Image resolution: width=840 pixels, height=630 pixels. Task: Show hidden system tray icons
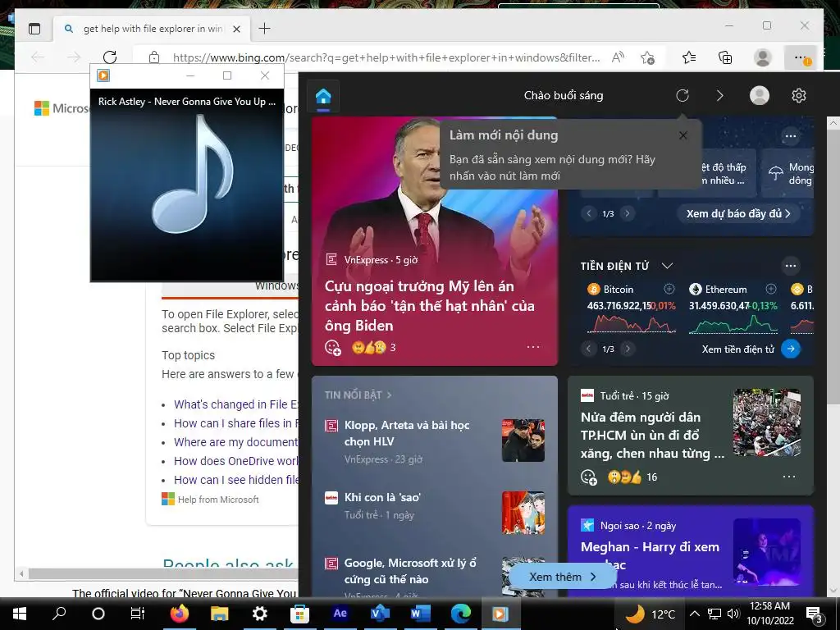(694, 614)
